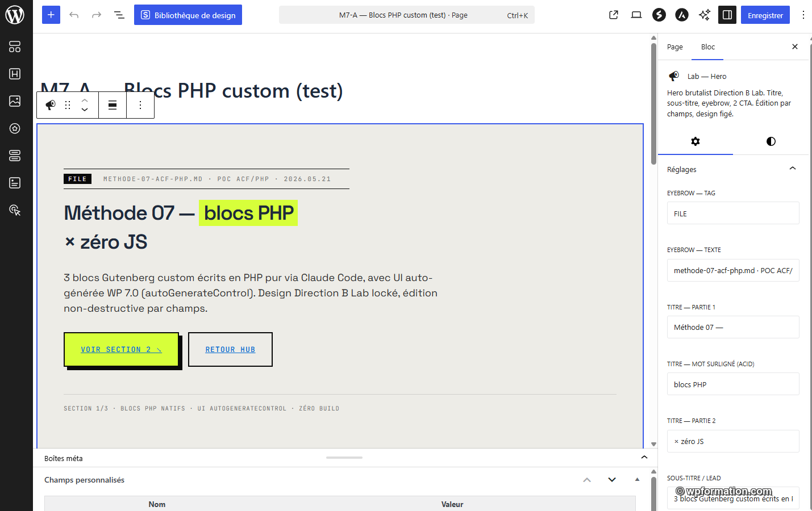Viewport: 812px width, 511px height.
Task: Open the form list icon in left sidebar
Action: [15, 183]
